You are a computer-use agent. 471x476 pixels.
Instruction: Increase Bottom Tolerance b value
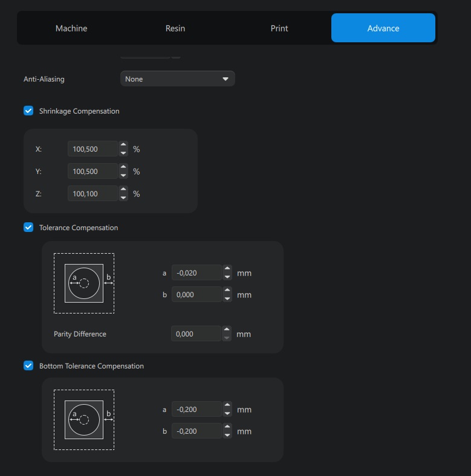227,427
